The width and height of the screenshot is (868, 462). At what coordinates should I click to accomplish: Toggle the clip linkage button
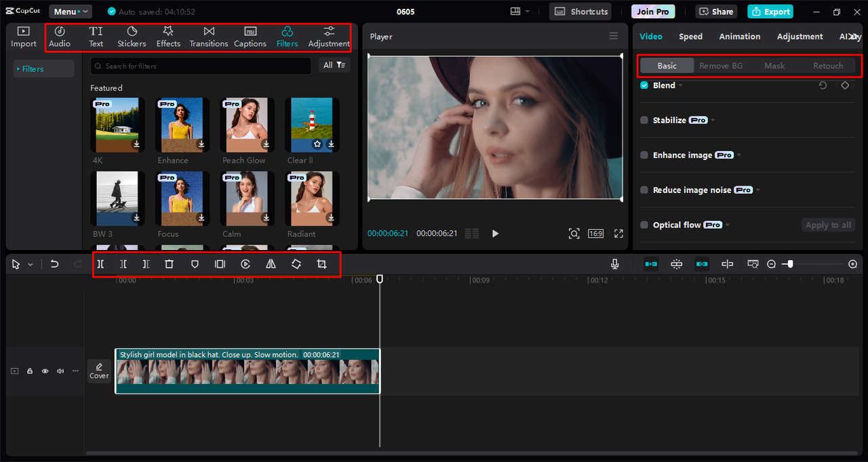[702, 264]
